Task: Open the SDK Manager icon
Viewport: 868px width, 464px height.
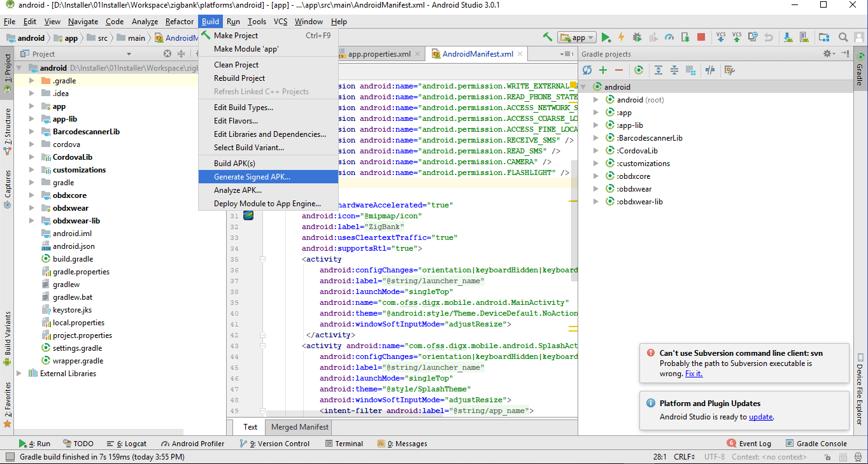Action: (788, 38)
